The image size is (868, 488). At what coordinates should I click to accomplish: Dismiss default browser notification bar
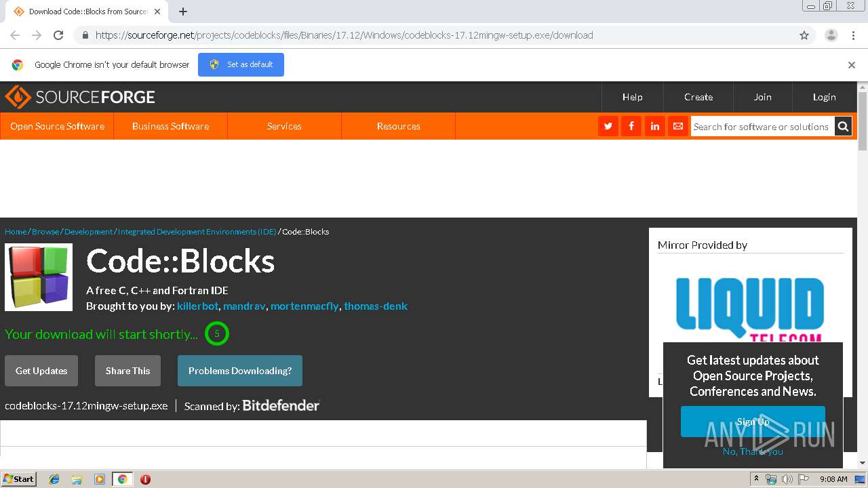(x=852, y=65)
